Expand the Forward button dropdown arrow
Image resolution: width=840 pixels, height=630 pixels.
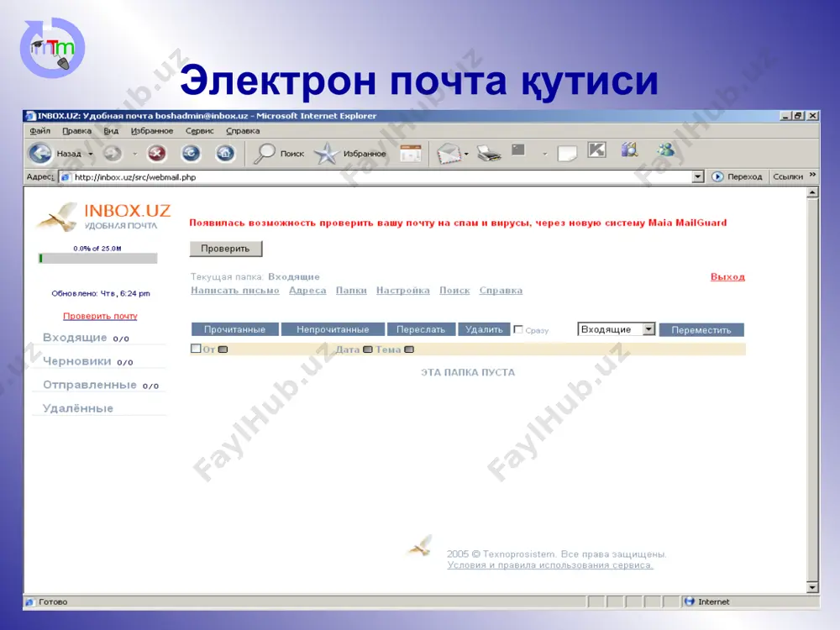point(134,155)
